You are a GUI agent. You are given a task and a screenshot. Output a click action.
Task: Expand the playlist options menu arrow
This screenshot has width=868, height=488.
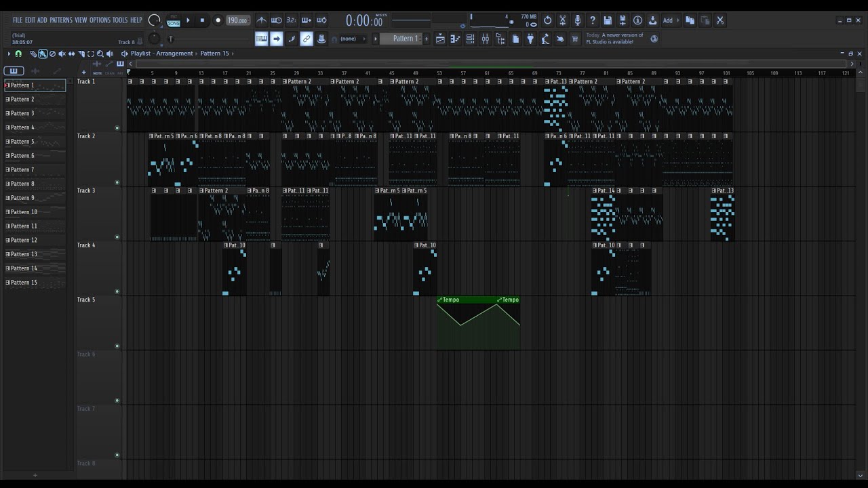click(9, 54)
